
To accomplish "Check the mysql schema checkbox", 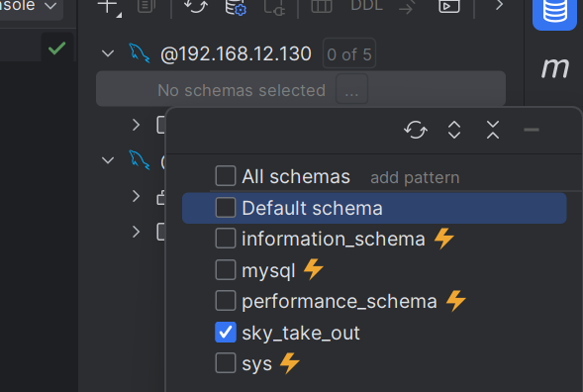I will tap(226, 269).
